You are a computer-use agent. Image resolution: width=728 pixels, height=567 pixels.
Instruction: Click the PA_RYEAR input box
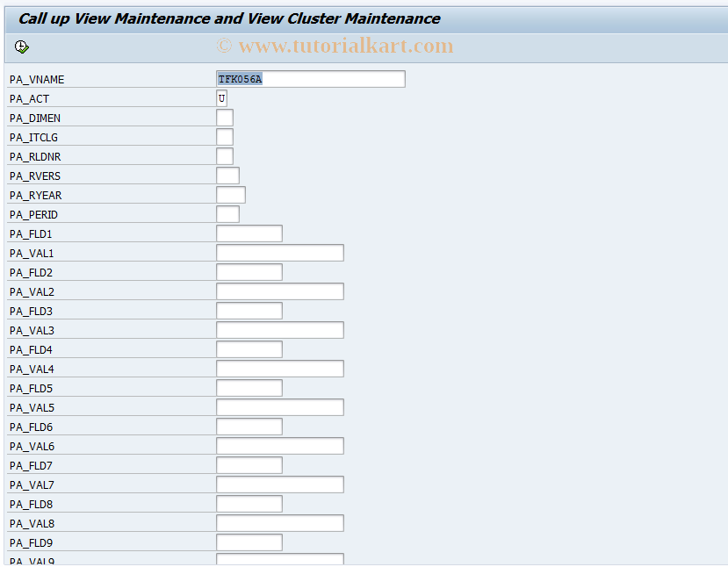click(x=230, y=194)
